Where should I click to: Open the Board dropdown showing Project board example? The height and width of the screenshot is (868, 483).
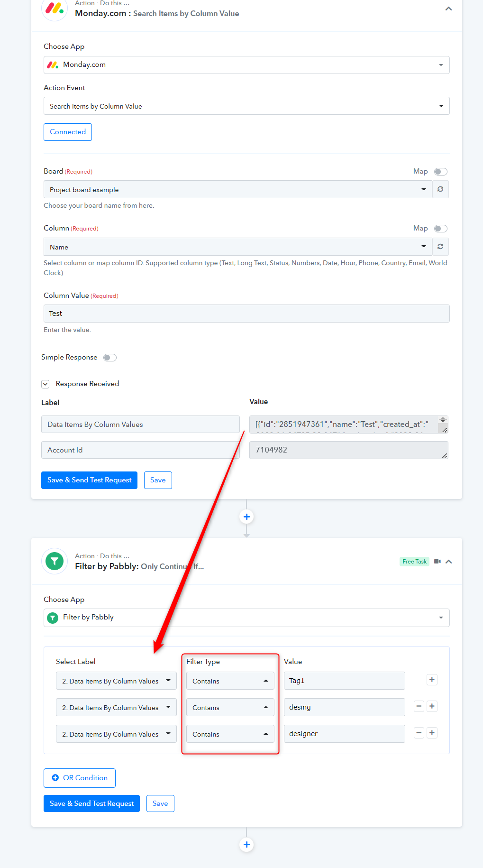click(x=238, y=190)
